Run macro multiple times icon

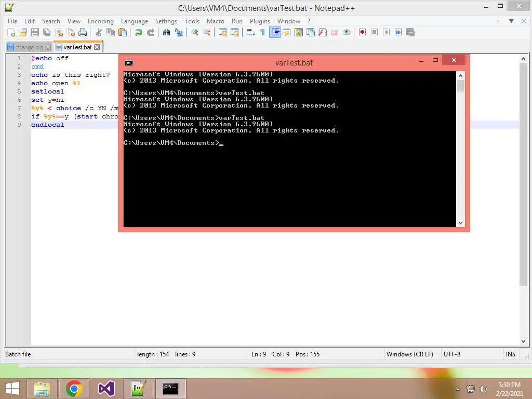[398, 32]
